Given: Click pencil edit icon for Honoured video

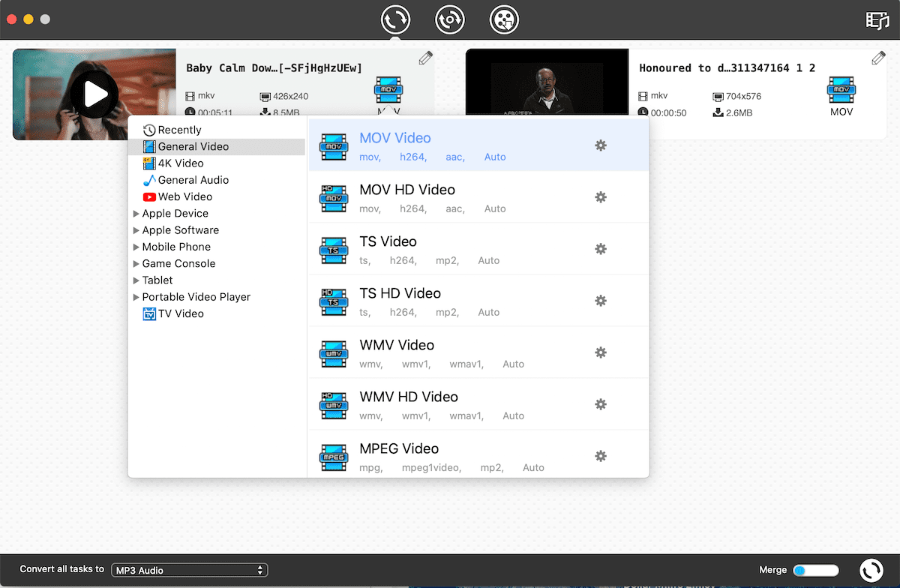Looking at the screenshot, I should (878, 58).
